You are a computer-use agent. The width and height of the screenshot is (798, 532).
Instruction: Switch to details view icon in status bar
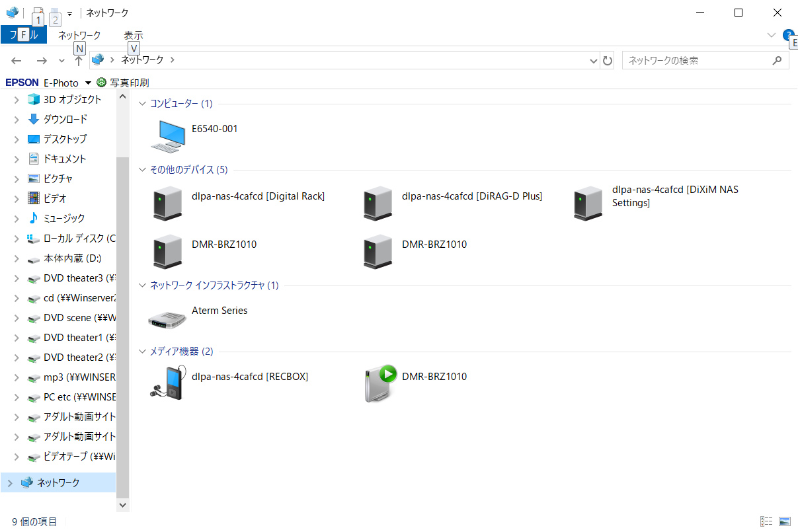(x=766, y=521)
